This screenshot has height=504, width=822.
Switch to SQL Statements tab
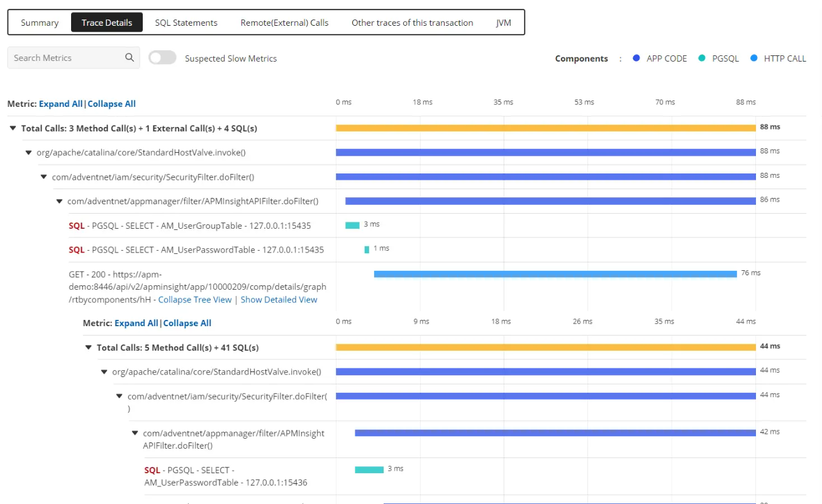click(186, 23)
